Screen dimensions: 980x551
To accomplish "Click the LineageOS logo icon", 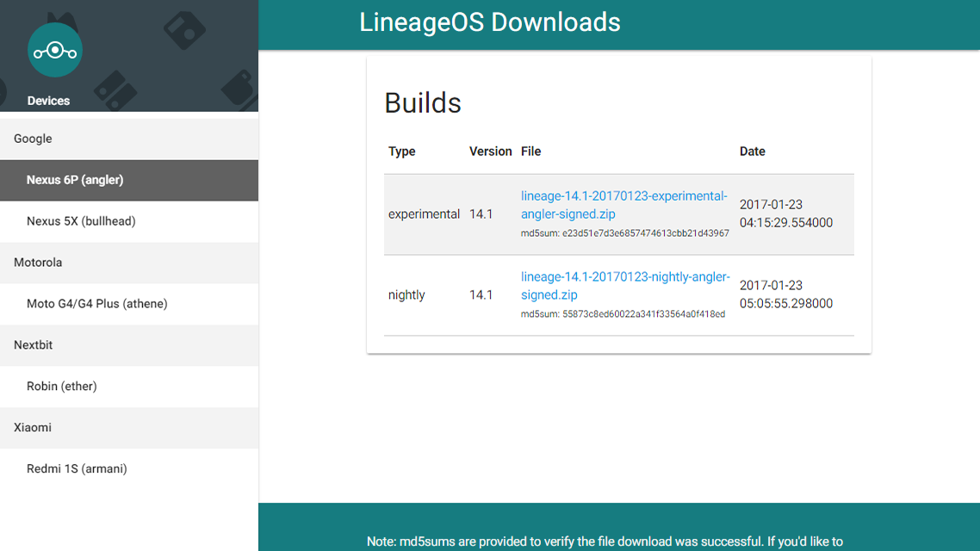I will (55, 50).
